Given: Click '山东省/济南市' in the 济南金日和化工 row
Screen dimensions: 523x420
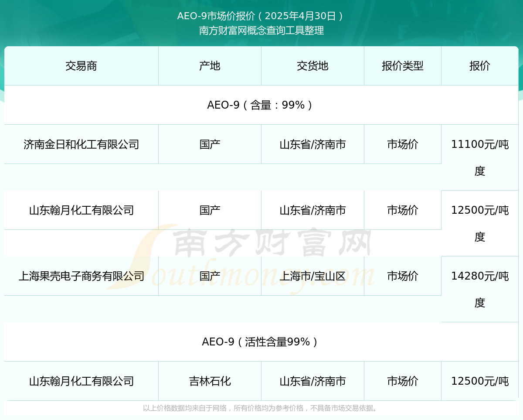Looking at the screenshot, I should (312, 144).
